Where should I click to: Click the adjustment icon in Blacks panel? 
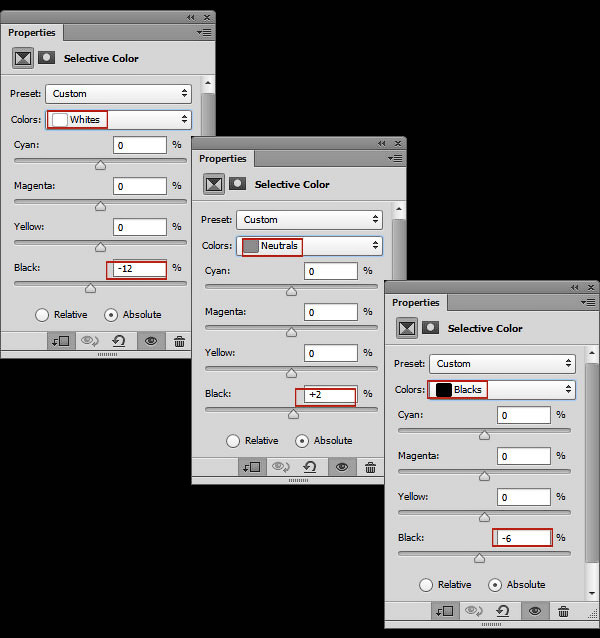pos(407,328)
